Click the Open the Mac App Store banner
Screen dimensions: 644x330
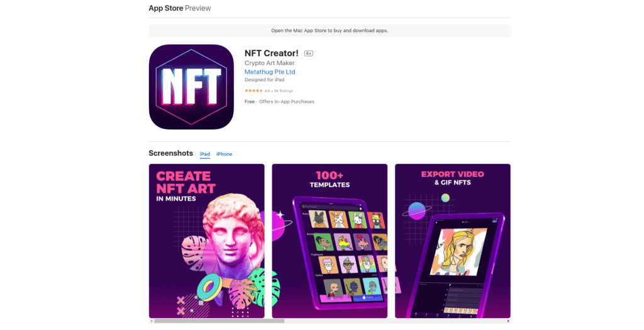coord(330,30)
